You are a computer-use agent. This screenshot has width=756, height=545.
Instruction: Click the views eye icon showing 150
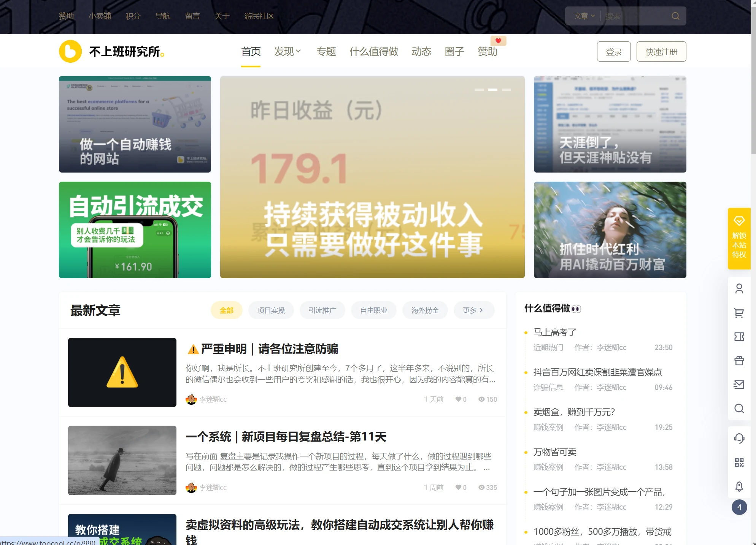(481, 399)
